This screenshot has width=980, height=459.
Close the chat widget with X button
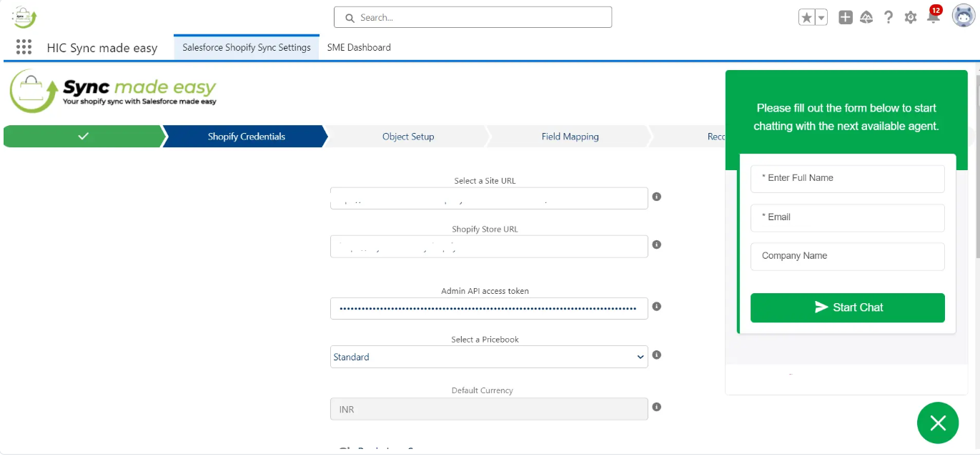pyautogui.click(x=938, y=423)
